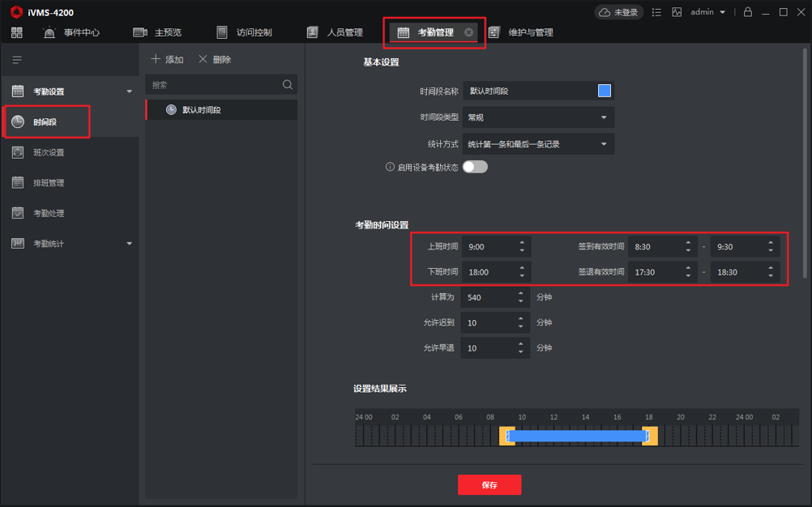Click the 添加 button

[168, 60]
